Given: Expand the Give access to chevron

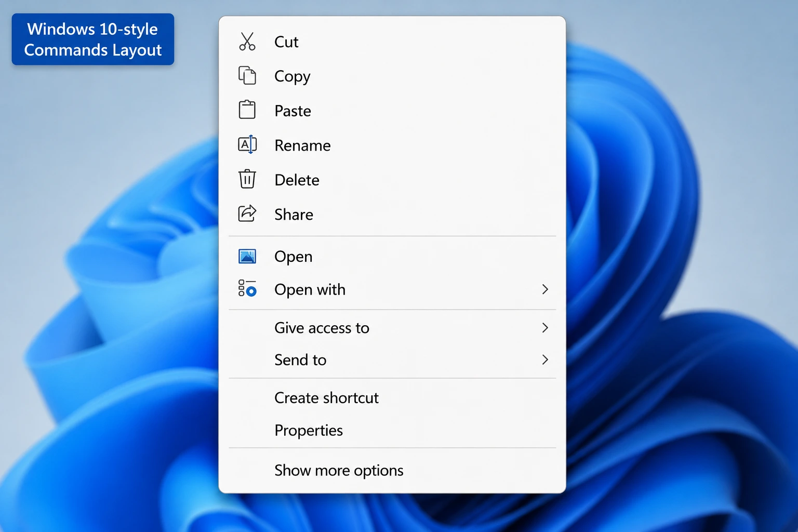Looking at the screenshot, I should point(545,327).
